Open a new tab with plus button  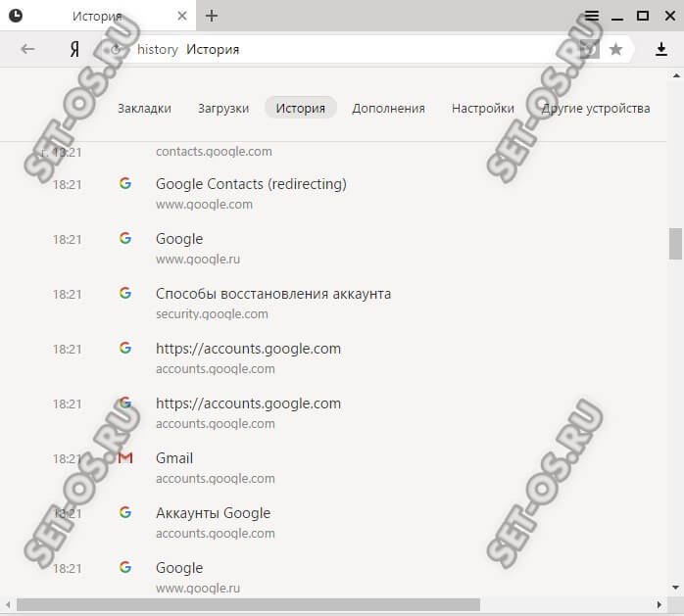point(212,16)
